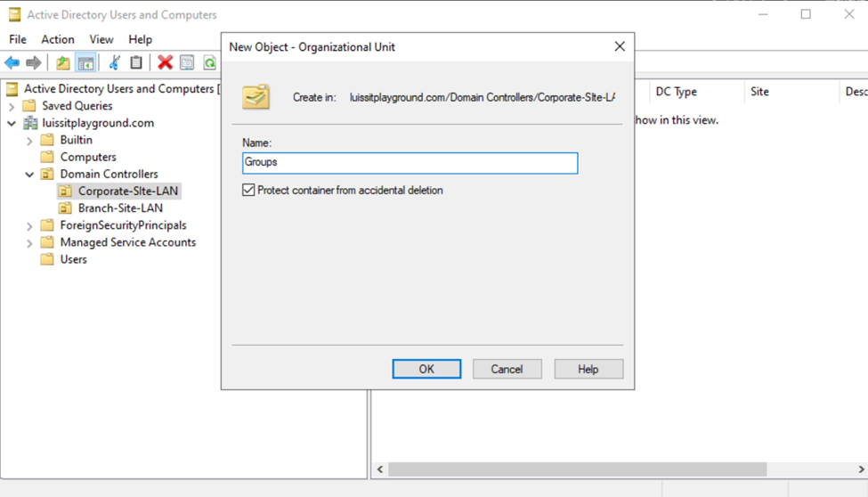The height and width of the screenshot is (497, 868).
Task: Click the Properties toolbar icon
Action: (187, 62)
